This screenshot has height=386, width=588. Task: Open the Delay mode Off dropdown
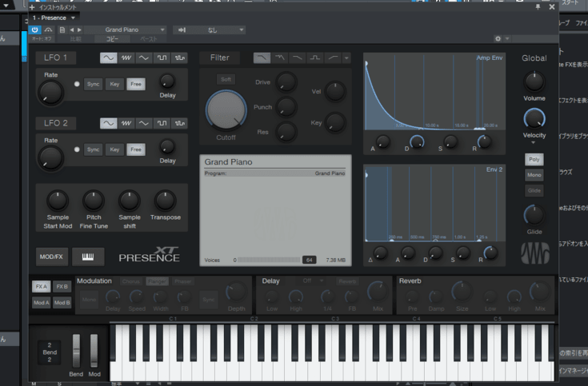(x=310, y=281)
